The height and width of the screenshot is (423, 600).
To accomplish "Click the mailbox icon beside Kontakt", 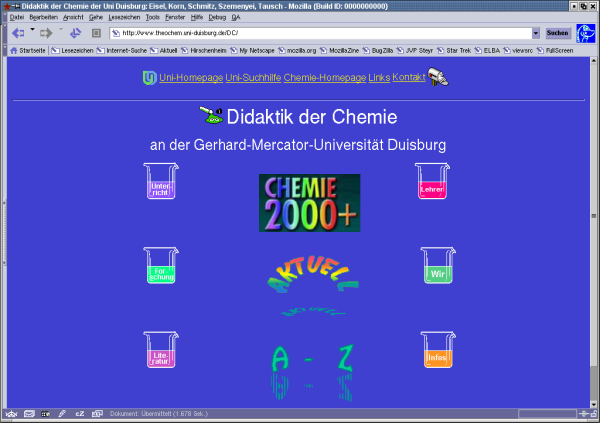I will point(438,77).
